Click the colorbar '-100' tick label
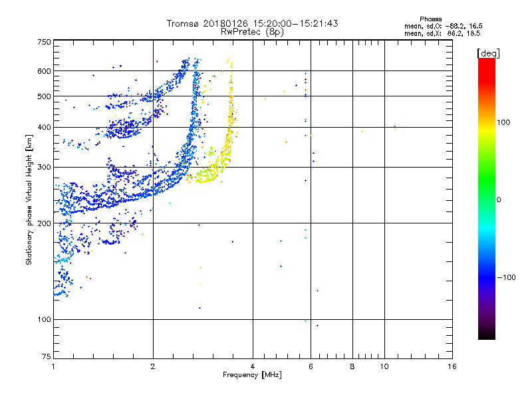The width and height of the screenshot is (532, 399). pos(506,277)
